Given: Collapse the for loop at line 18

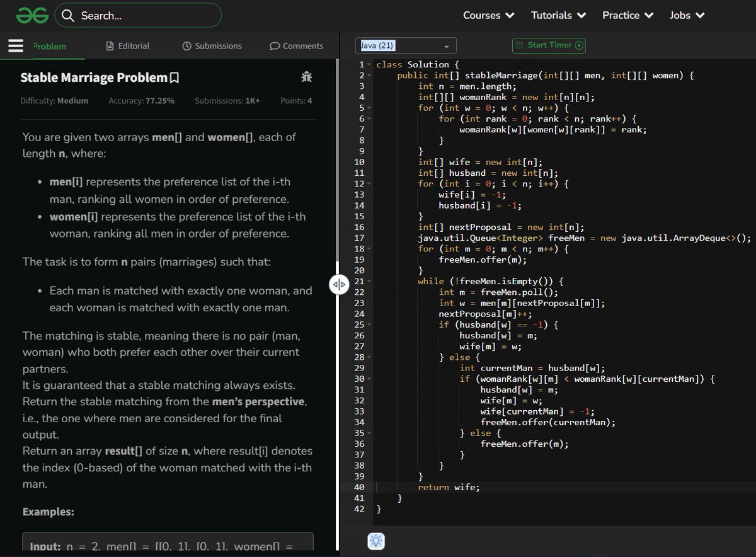Looking at the screenshot, I should [369, 249].
